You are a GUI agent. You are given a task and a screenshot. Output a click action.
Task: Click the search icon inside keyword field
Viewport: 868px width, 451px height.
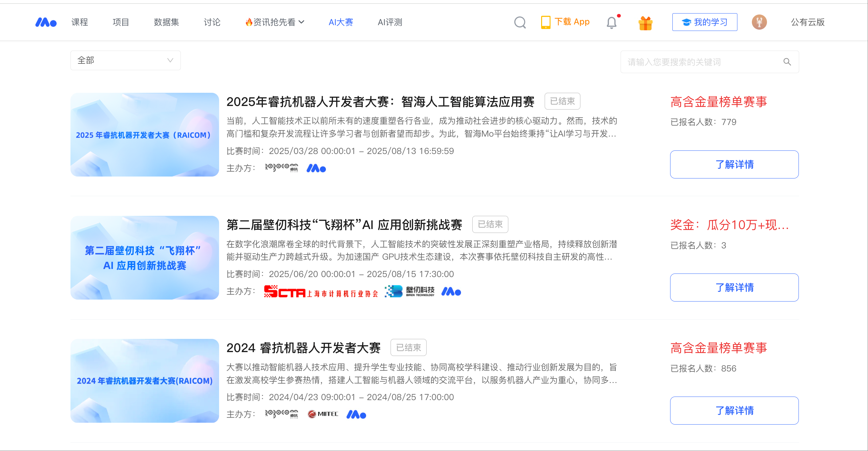pyautogui.click(x=787, y=62)
